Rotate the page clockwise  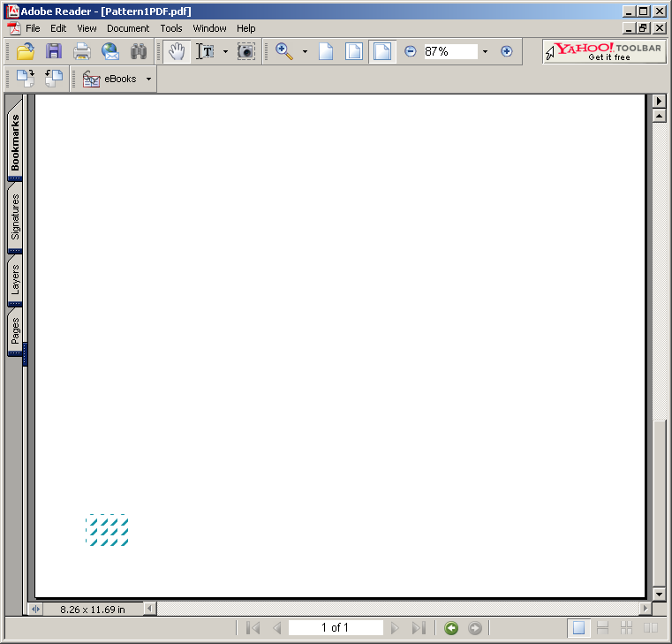click(x=26, y=79)
